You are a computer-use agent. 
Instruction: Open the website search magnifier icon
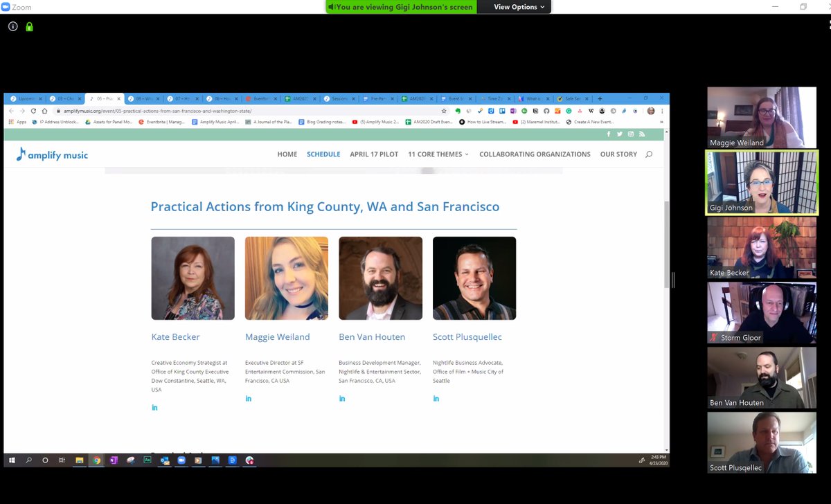tap(649, 154)
